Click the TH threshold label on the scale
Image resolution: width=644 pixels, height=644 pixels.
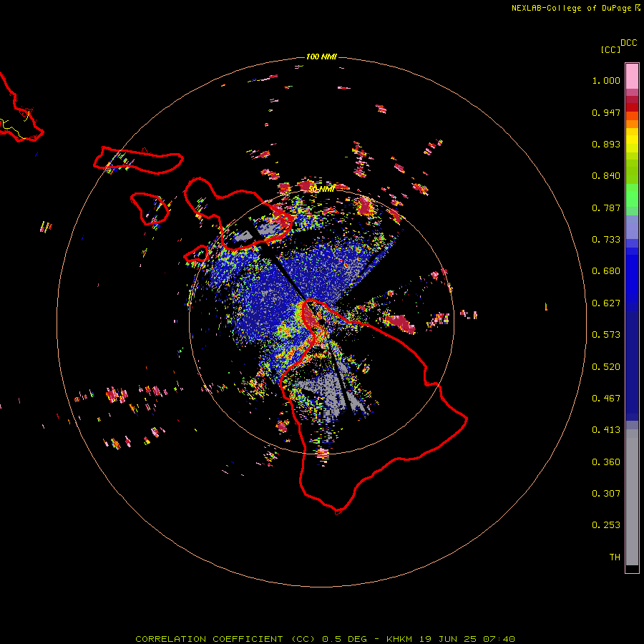[x=615, y=557]
